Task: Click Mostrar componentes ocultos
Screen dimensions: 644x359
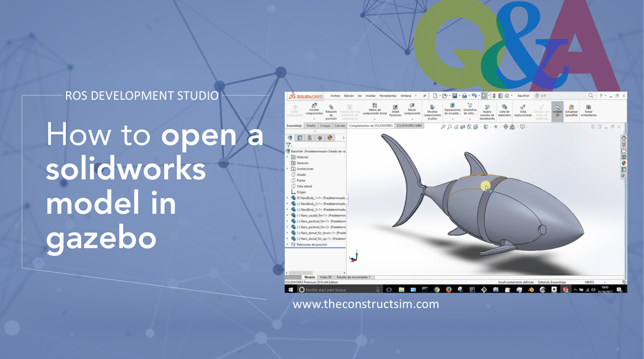Action: point(432,112)
